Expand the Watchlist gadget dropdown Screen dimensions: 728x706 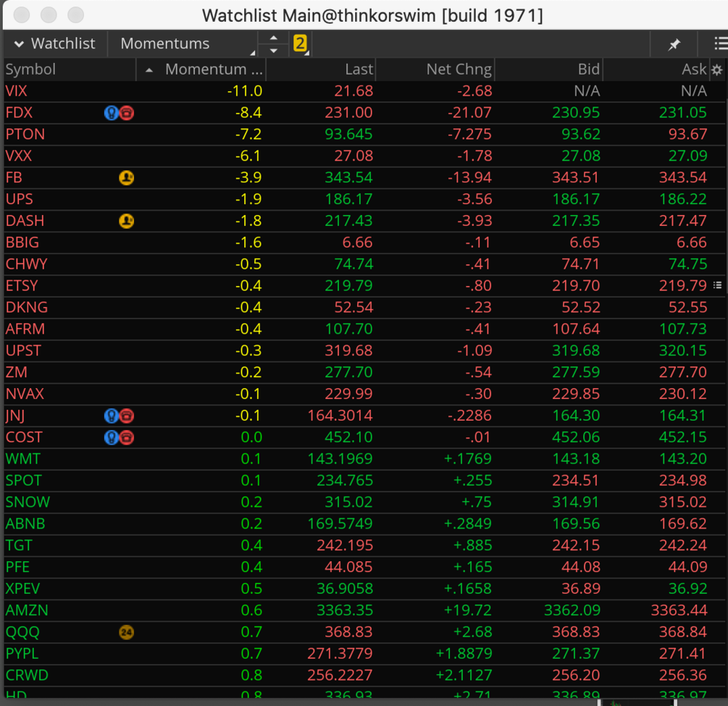click(55, 43)
